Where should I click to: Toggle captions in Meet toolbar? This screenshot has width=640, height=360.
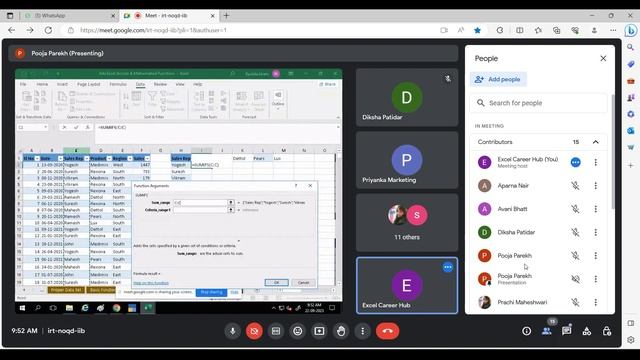pyautogui.click(x=276, y=331)
